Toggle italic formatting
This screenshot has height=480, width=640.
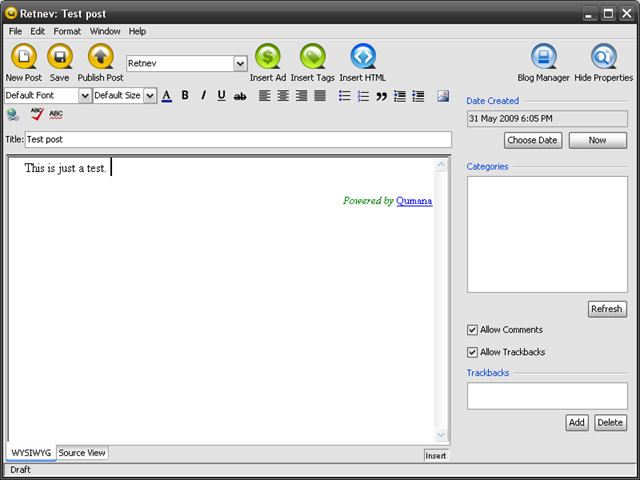coord(203,96)
